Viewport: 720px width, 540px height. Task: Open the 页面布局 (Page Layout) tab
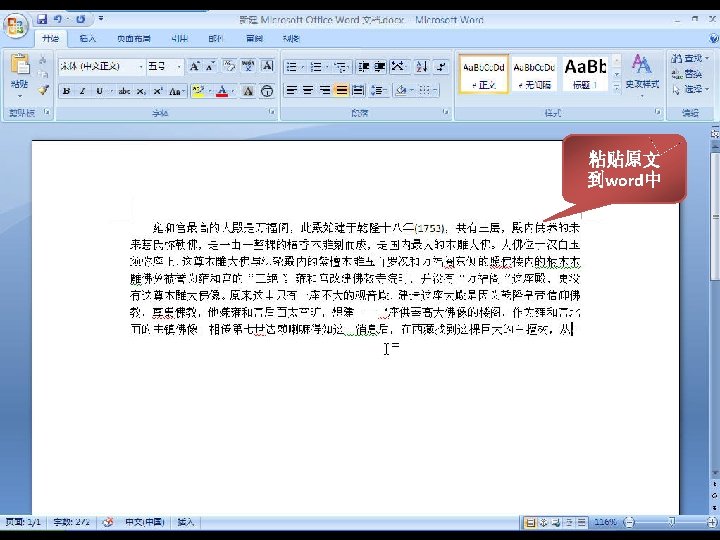(x=134, y=39)
